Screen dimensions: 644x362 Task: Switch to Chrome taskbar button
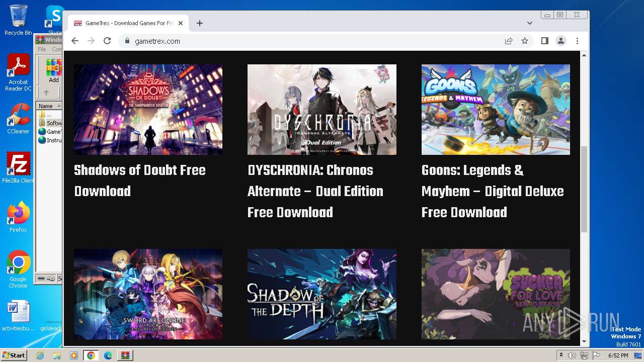click(x=91, y=355)
